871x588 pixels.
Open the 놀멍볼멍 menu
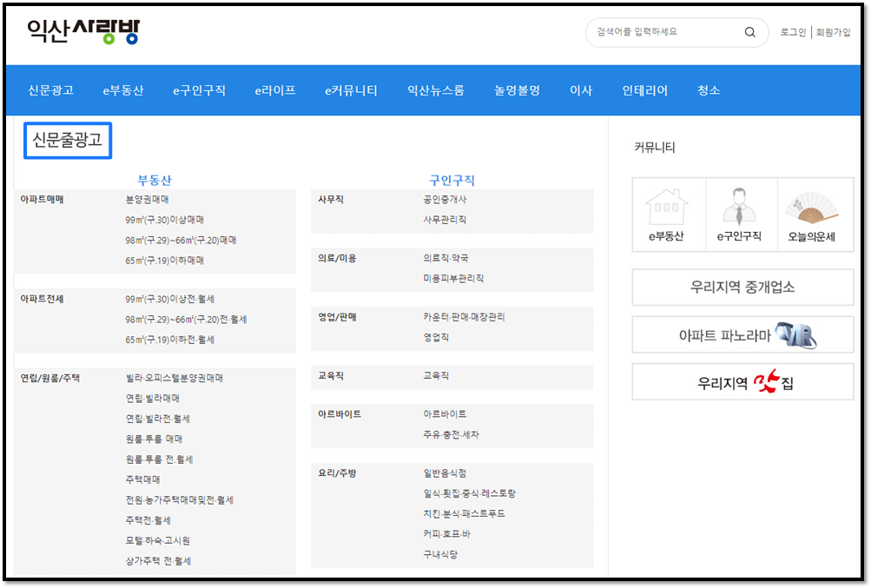click(x=518, y=90)
